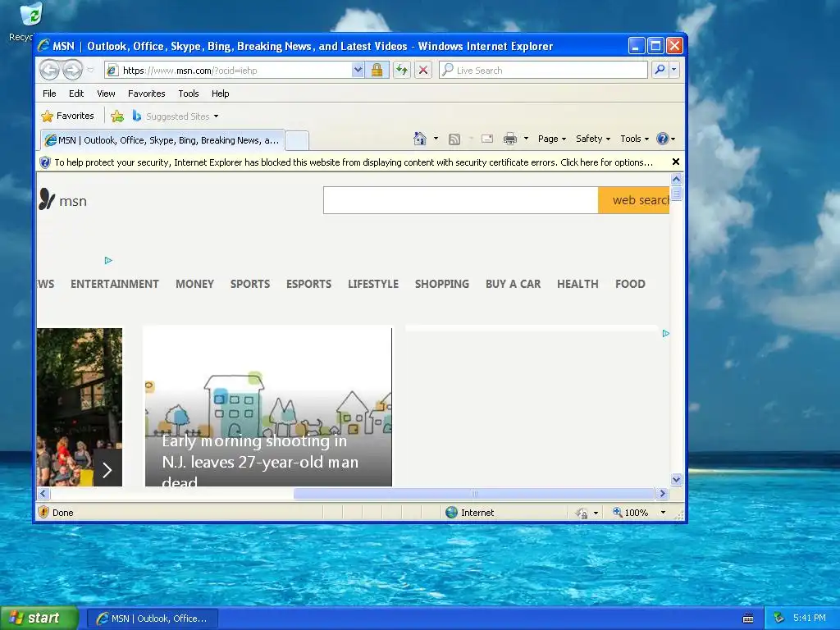Click the status bar warning shield icon

pos(44,512)
